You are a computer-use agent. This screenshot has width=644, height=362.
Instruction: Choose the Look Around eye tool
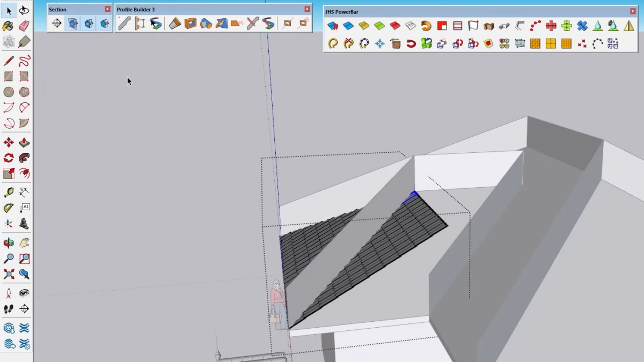pos(24,293)
